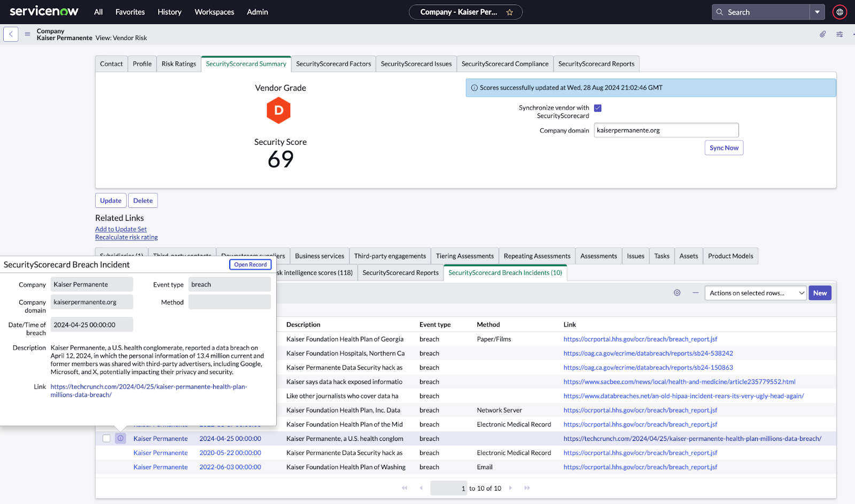855x504 pixels.
Task: Switch to the Profile tab
Action: [142, 64]
